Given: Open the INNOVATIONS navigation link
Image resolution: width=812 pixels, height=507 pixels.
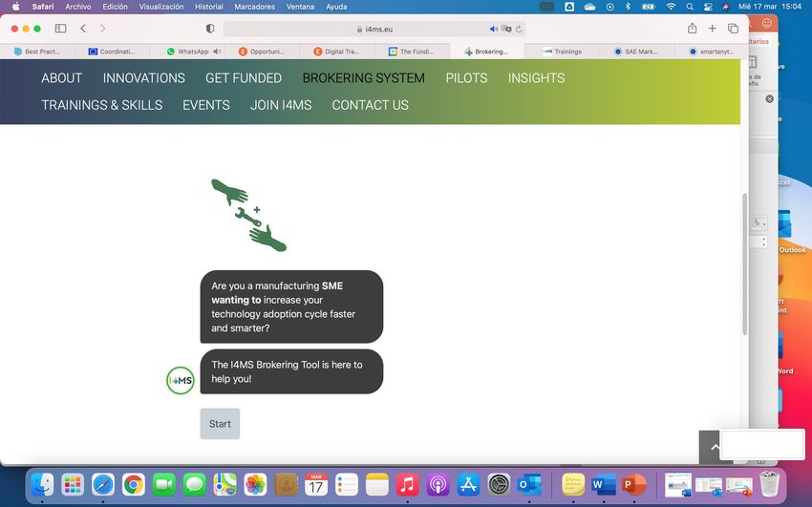Looking at the screenshot, I should (143, 78).
